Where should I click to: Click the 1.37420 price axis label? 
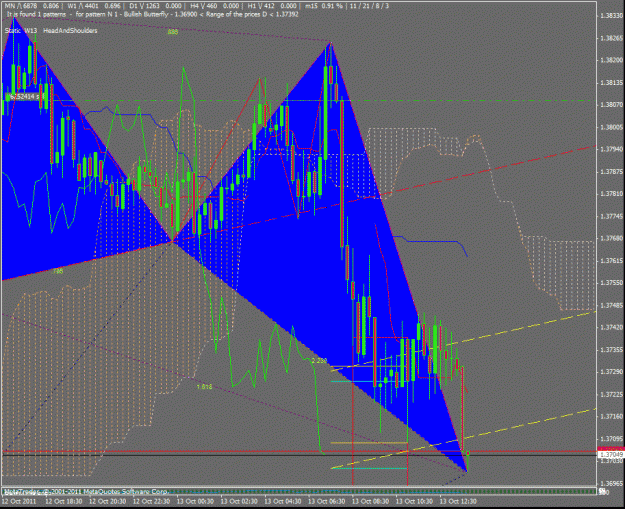tap(611, 327)
